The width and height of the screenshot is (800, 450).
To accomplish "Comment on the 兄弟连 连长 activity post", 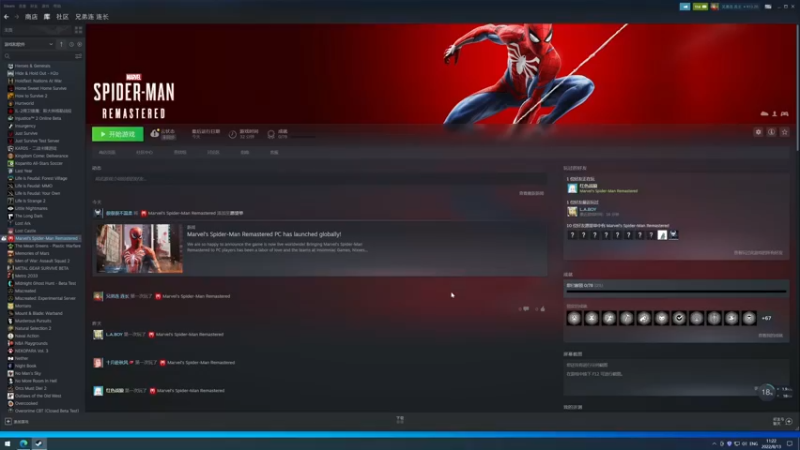I will (x=526, y=309).
